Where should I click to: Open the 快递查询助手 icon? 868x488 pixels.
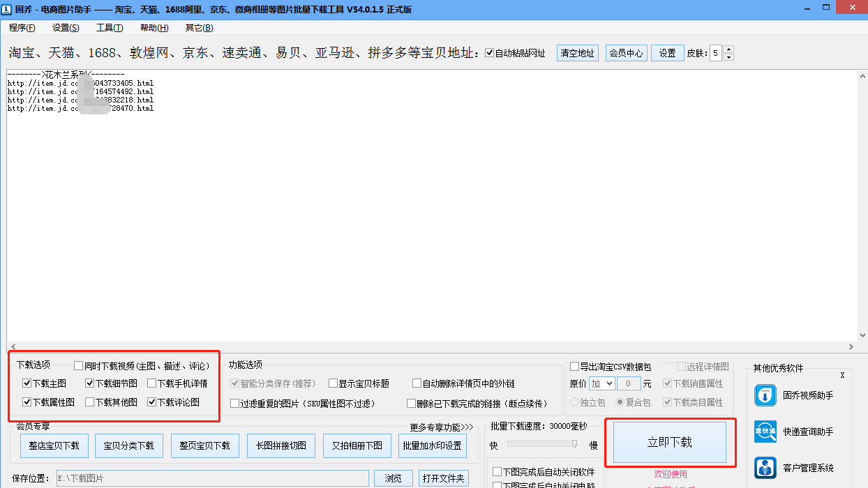coord(765,432)
